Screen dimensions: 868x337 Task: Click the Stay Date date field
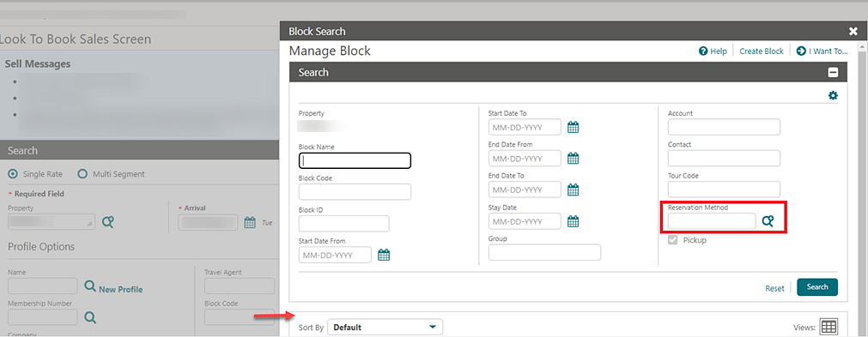[525, 221]
